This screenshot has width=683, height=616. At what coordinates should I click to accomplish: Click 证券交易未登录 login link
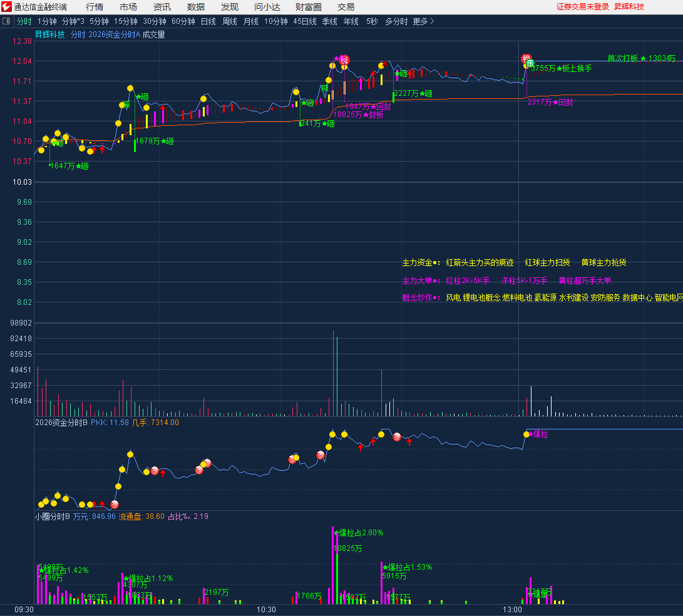point(582,7)
